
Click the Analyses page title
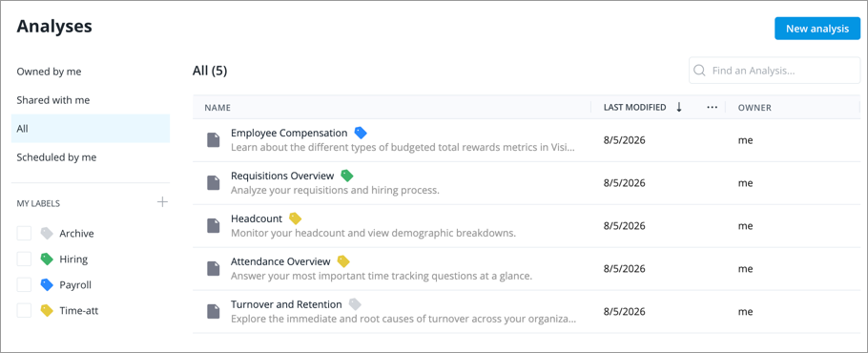point(54,26)
